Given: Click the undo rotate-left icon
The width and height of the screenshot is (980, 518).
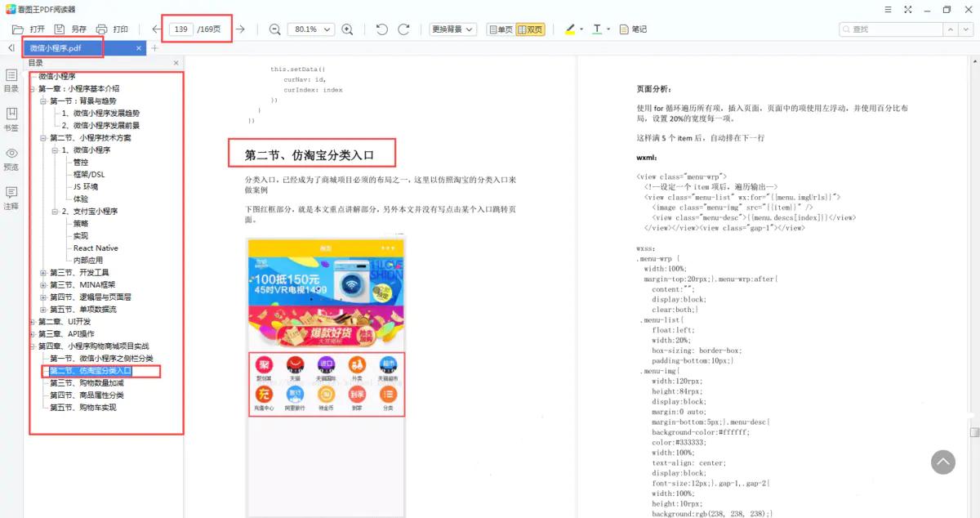Looking at the screenshot, I should coord(381,29).
